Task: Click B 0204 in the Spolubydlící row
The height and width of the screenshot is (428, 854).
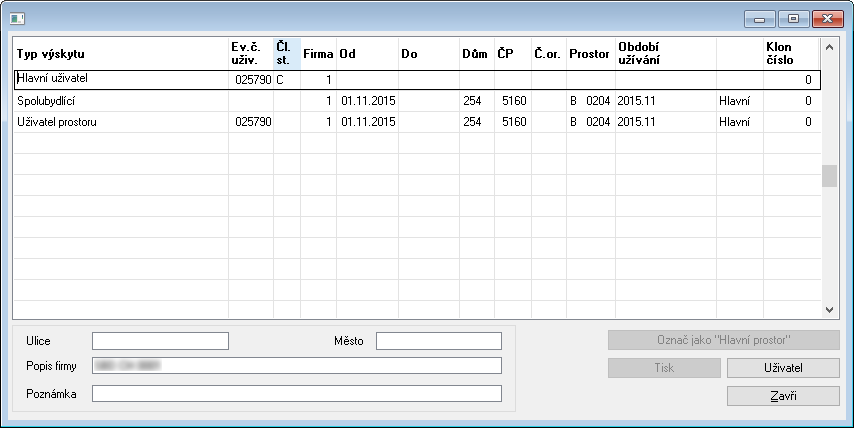Action: (x=590, y=101)
